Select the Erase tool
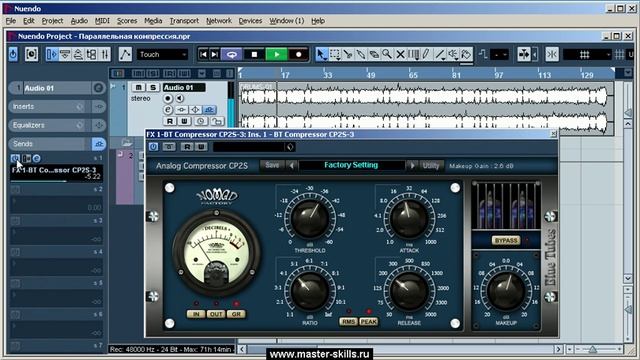Image resolution: width=640 pixels, height=360 pixels. (x=374, y=54)
